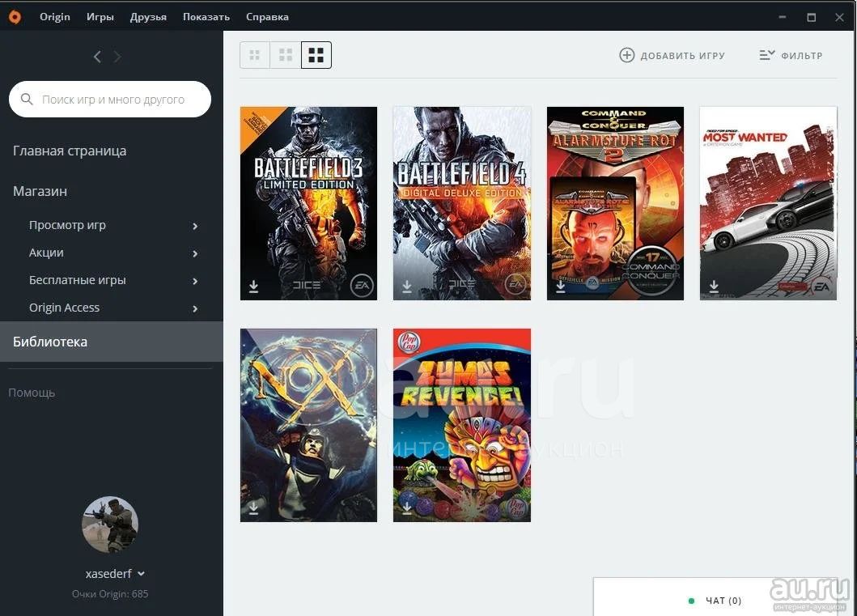This screenshot has width=857, height=616.
Task: Go to Главная страница
Action: [x=70, y=151]
